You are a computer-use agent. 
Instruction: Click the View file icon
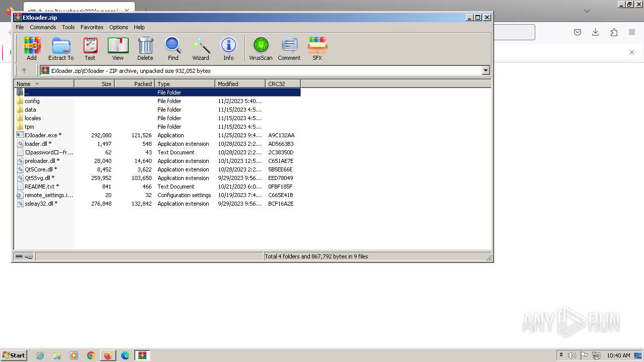point(118,49)
